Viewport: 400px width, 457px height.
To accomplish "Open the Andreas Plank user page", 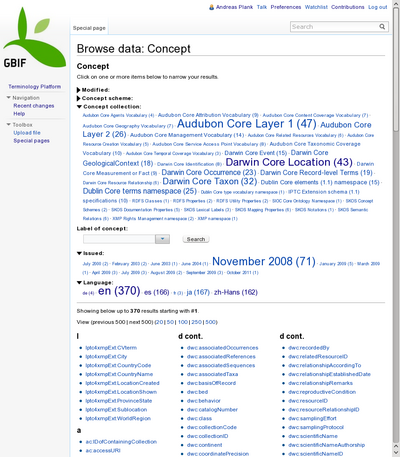I will click(234, 7).
